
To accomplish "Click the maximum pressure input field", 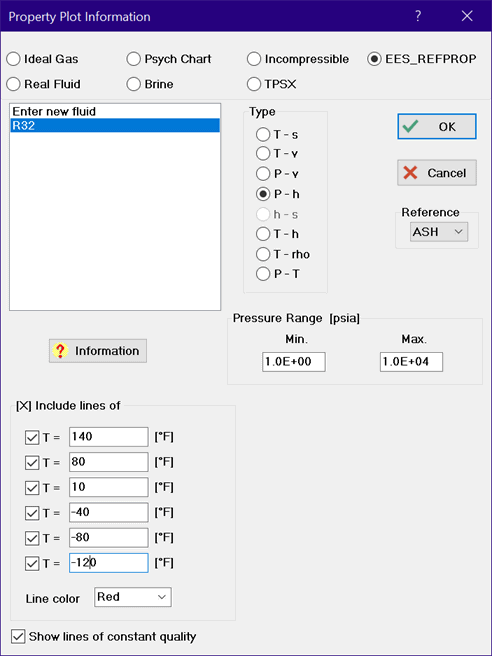I will (x=411, y=361).
